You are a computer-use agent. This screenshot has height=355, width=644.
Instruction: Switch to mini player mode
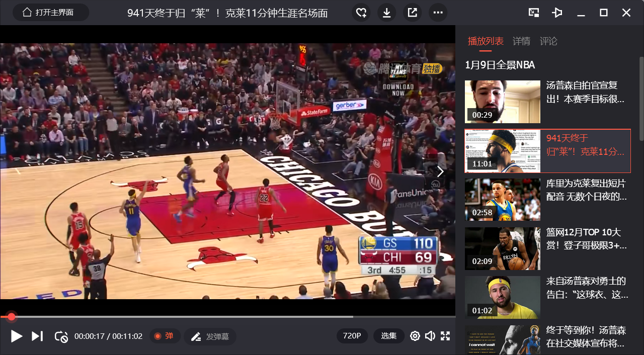pyautogui.click(x=534, y=13)
